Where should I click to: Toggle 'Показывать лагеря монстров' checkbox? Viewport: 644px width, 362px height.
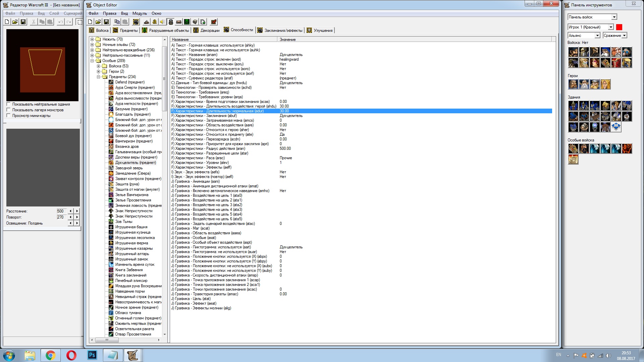click(x=9, y=110)
